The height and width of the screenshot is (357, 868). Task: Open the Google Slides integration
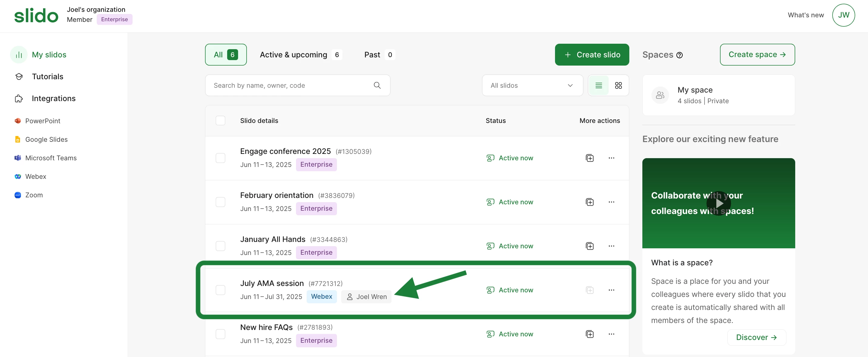coord(46,139)
